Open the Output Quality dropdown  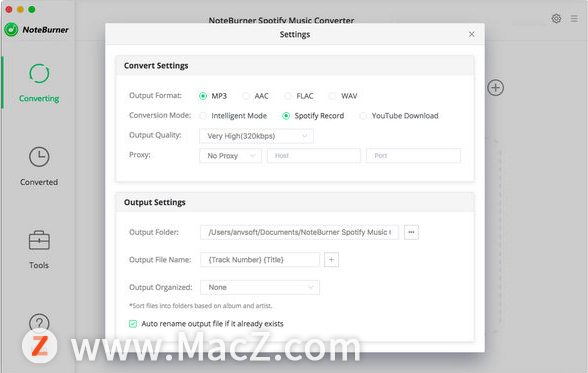tap(256, 136)
